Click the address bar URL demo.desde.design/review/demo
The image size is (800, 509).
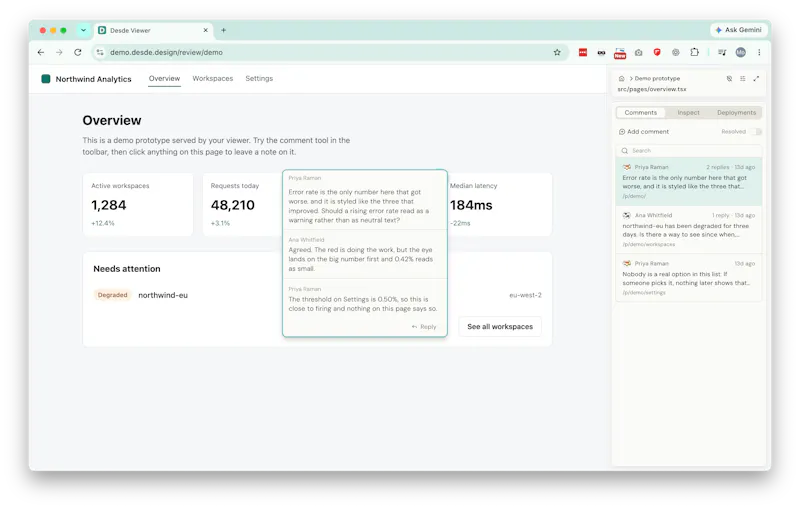pos(166,52)
